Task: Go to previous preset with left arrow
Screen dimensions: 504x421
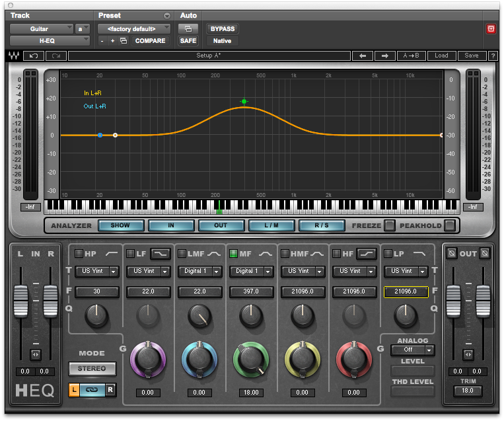Action: [363, 56]
